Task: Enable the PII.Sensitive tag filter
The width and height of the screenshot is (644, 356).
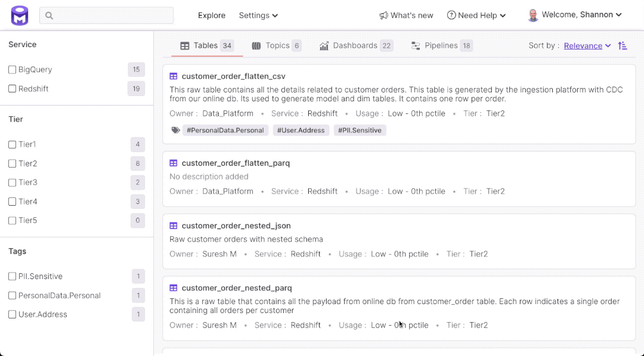Action: pyautogui.click(x=11, y=276)
